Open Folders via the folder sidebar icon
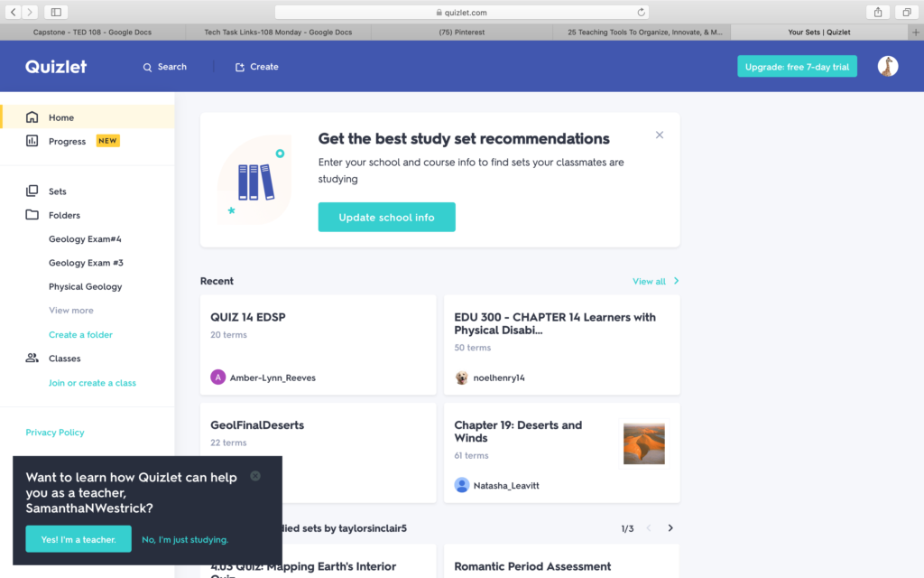 click(x=32, y=214)
